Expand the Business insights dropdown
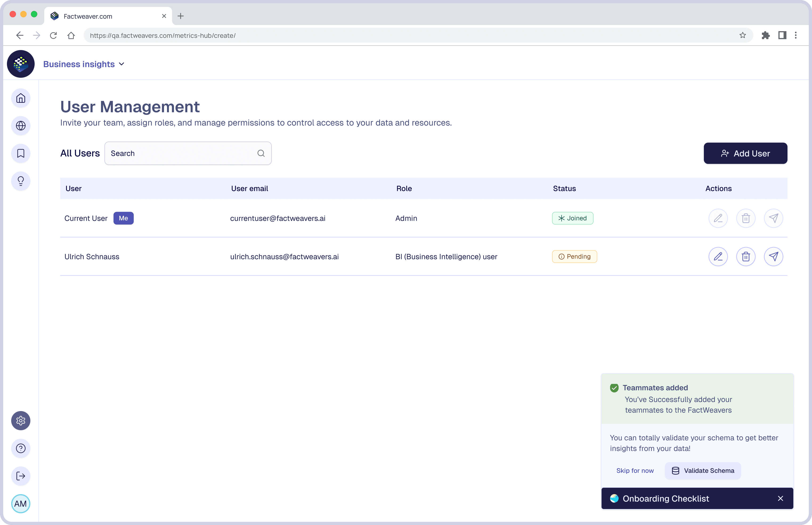The width and height of the screenshot is (812, 525). [84, 64]
